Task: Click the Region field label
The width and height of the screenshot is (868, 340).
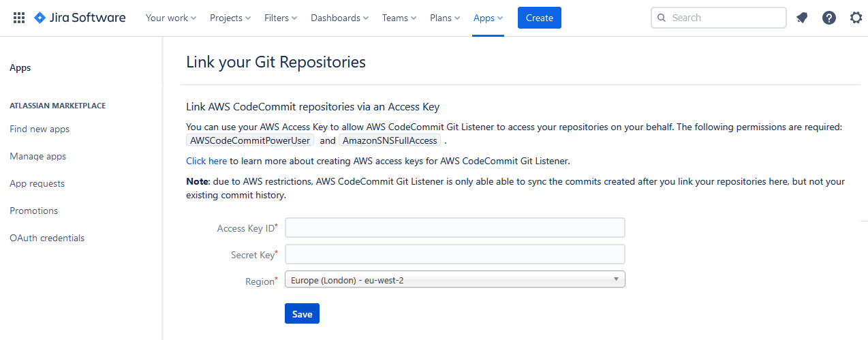Action: point(262,281)
